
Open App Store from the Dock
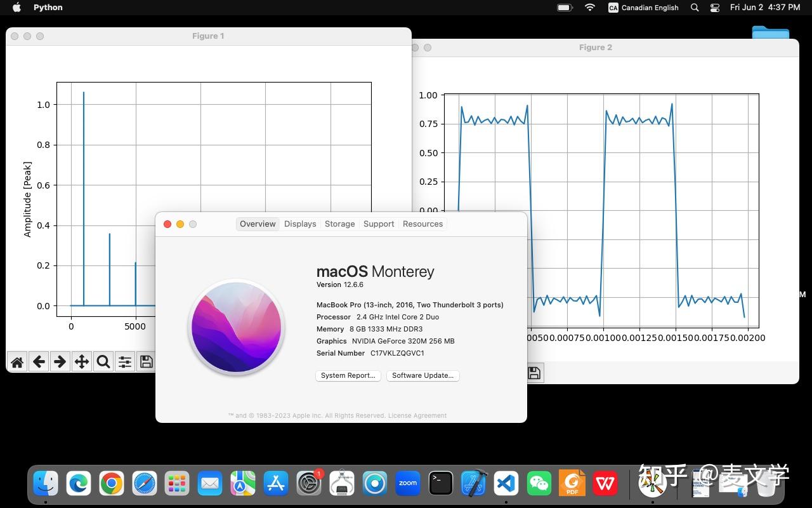pos(276,484)
